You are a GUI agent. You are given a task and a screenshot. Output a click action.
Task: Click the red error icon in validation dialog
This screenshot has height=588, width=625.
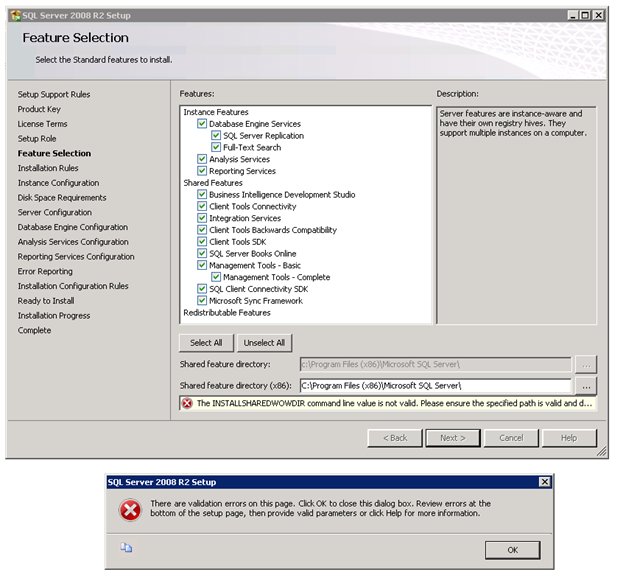[130, 509]
